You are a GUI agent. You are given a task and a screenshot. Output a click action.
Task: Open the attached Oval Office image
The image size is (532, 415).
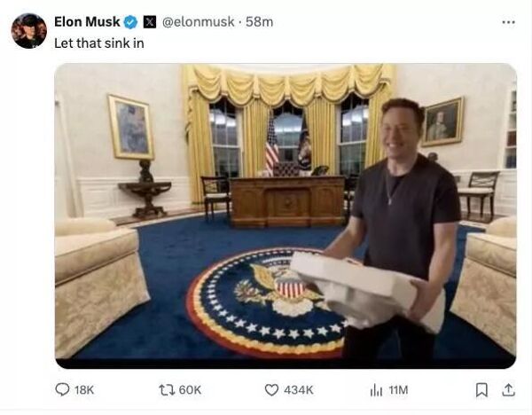tap(286, 215)
